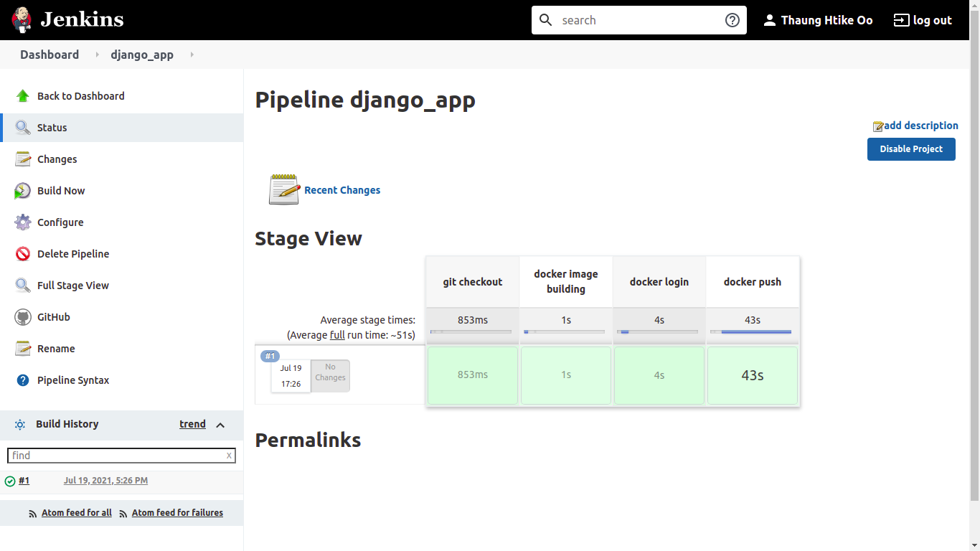
Task: Click the #1 build badge in Stage View
Action: pyautogui.click(x=270, y=356)
